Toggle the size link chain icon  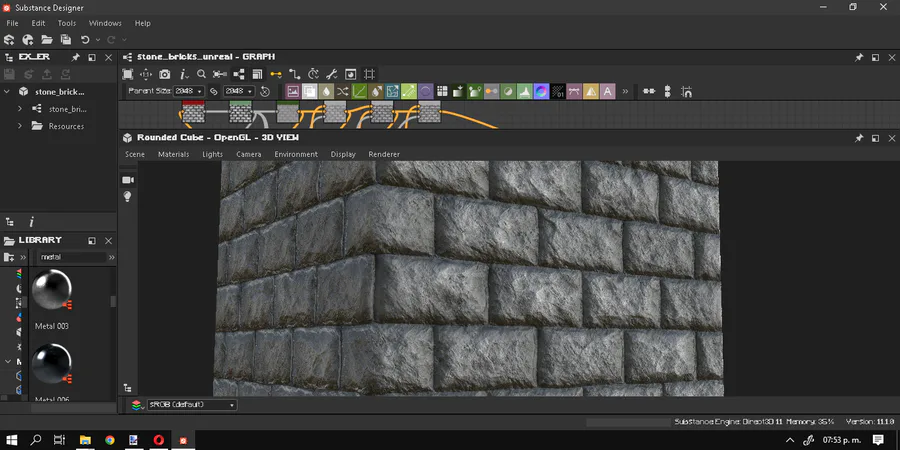(x=214, y=91)
